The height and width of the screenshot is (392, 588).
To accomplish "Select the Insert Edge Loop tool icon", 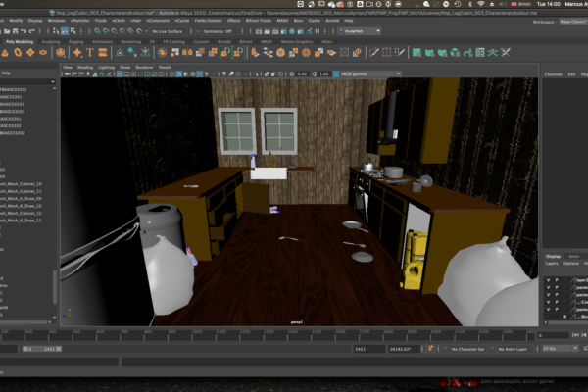I will point(386,53).
